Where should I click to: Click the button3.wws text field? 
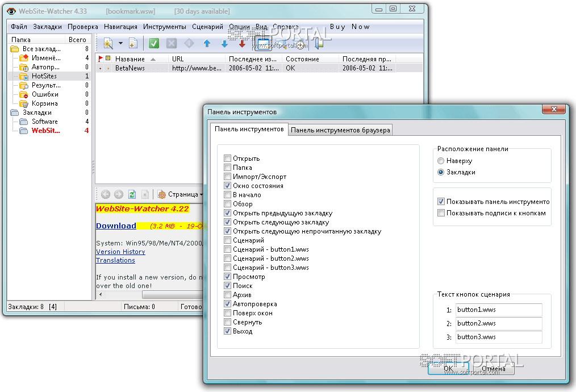(499, 337)
